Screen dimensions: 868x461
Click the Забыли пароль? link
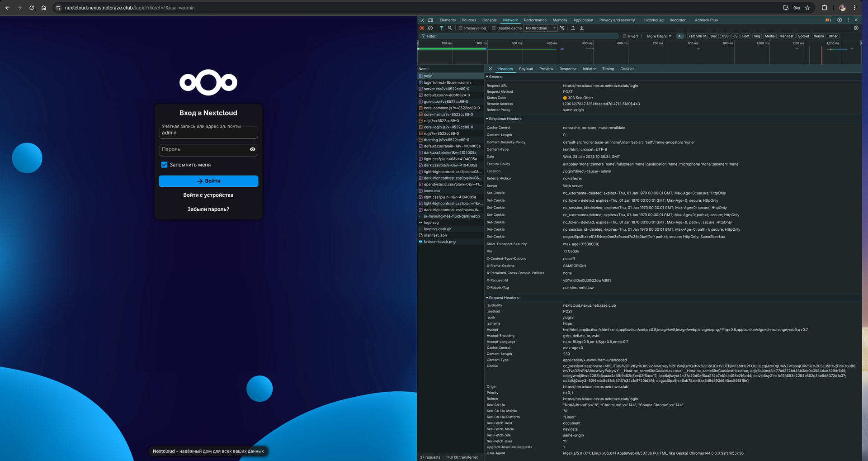pos(208,209)
